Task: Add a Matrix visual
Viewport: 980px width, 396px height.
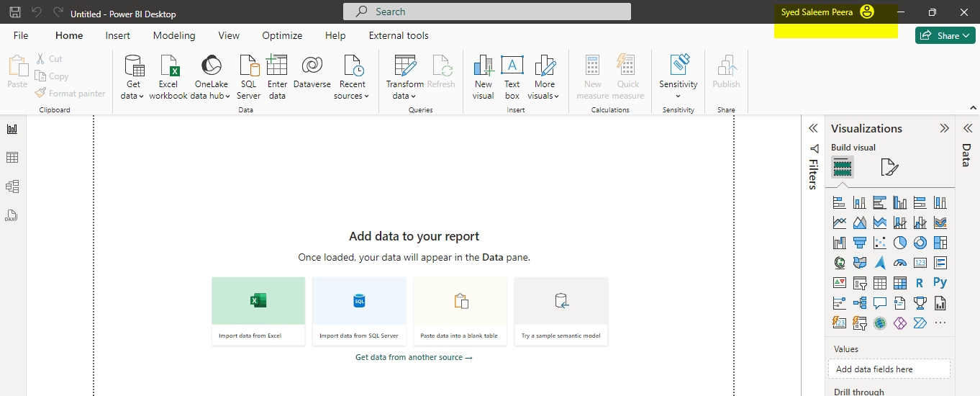Action: 899,283
